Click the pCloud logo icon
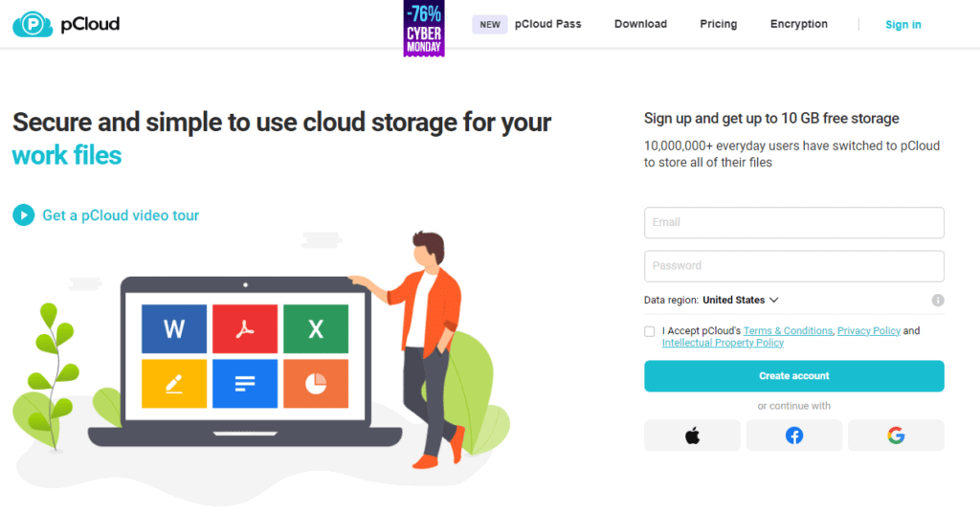This screenshot has height=516, width=980. coord(33,24)
